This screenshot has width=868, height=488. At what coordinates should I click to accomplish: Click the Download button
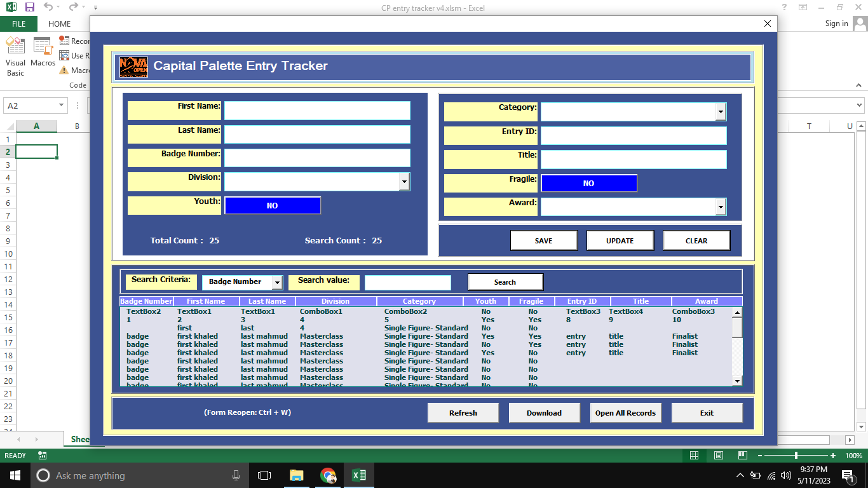[544, 413]
